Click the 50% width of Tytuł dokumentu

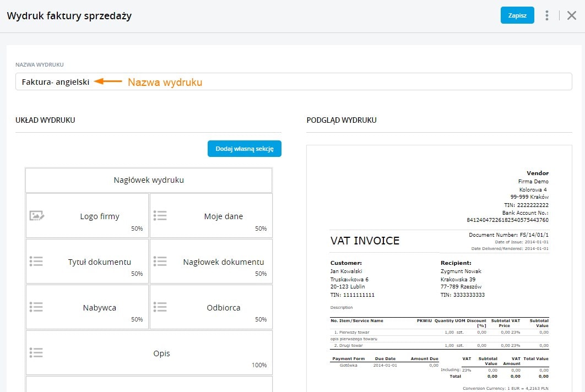[137, 274]
